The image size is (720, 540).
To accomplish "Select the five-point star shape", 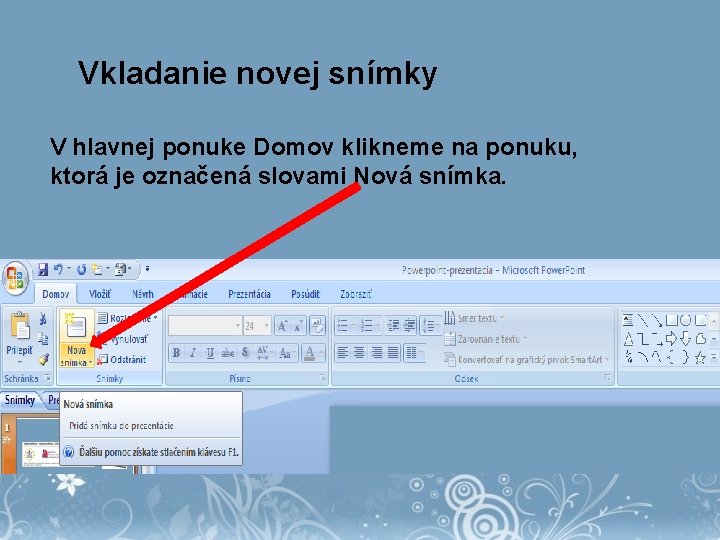I will coord(700,357).
